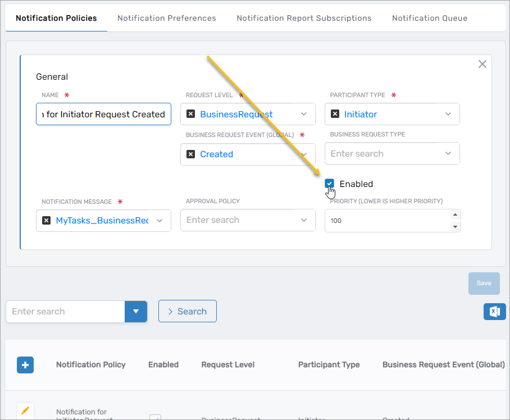Open the Approval Policy dropdown
The image size is (510, 420).
304,220
